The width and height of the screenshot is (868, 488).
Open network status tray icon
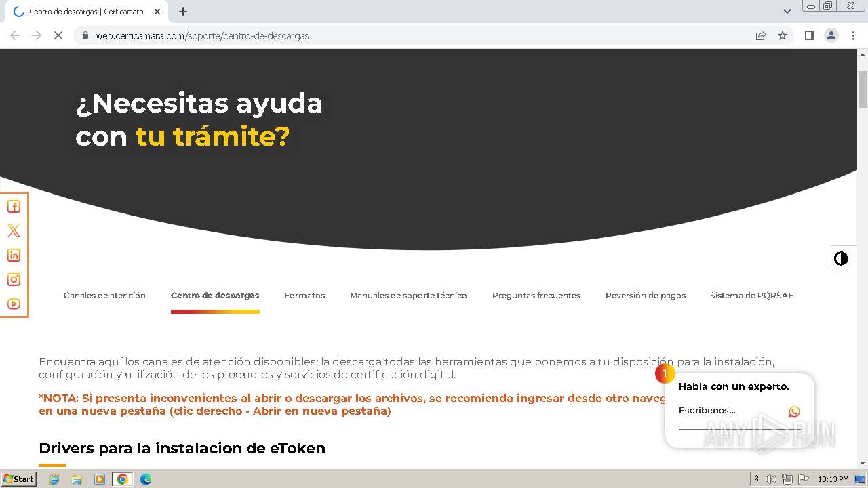[787, 479]
